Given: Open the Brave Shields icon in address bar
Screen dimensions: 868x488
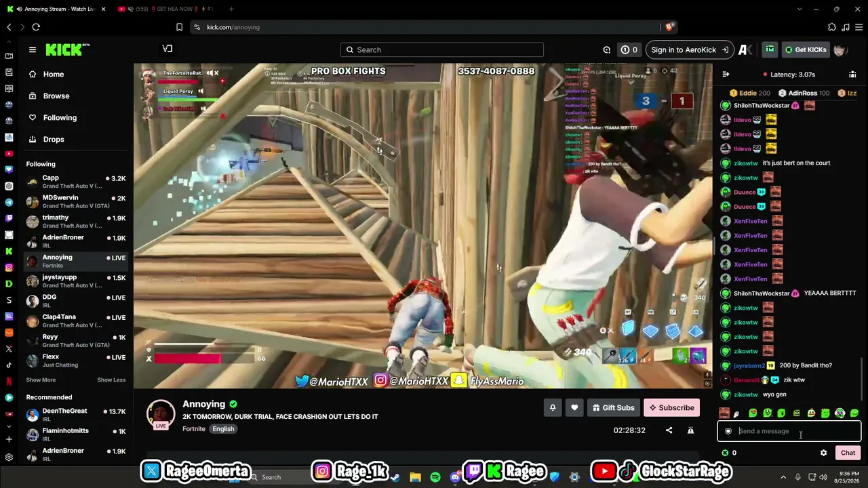Looking at the screenshot, I should (669, 27).
